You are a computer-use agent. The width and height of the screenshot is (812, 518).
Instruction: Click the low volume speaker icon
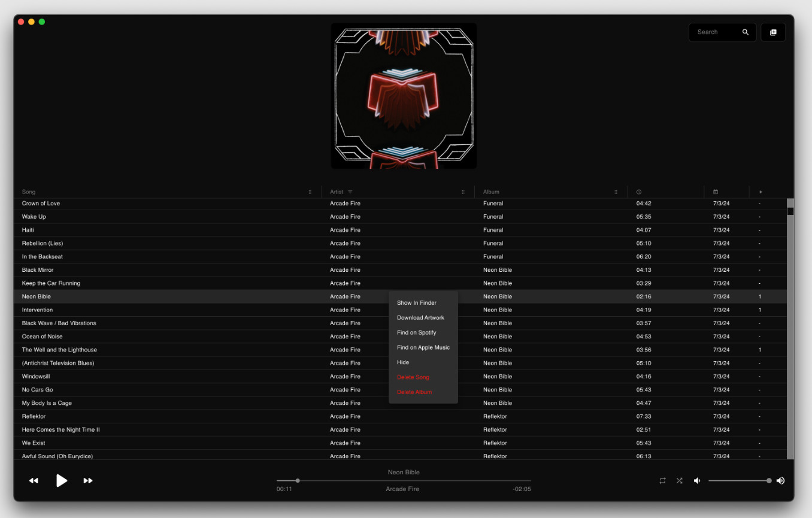point(697,480)
